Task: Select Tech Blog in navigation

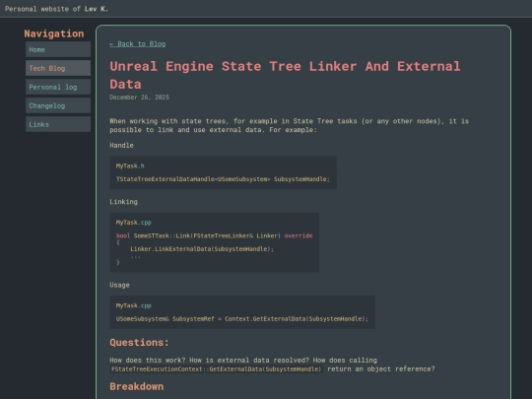Action: pos(58,68)
